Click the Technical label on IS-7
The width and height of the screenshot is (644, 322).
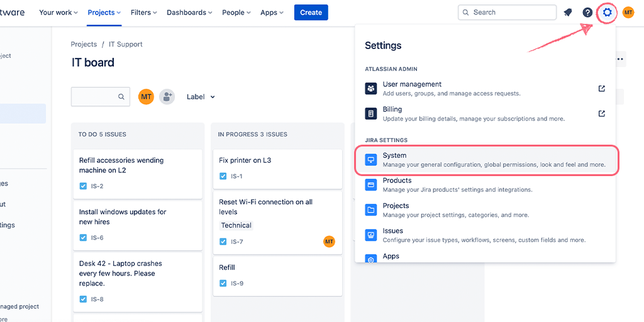[236, 225]
